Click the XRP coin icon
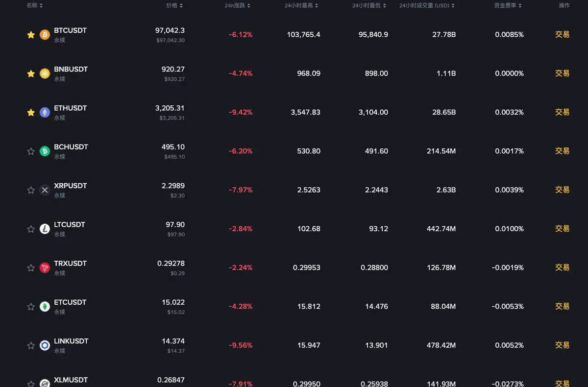The height and width of the screenshot is (387, 588). tap(45, 190)
